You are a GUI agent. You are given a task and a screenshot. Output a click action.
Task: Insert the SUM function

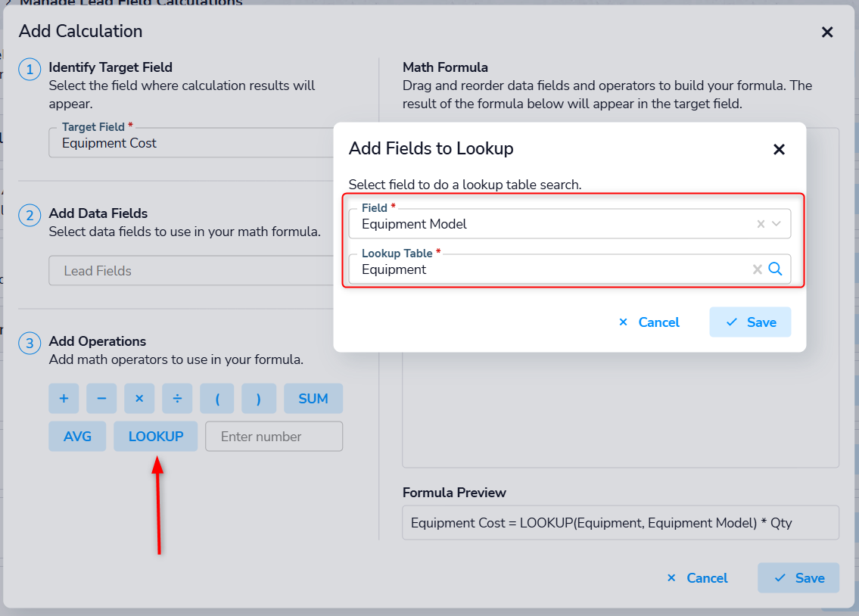pos(313,399)
